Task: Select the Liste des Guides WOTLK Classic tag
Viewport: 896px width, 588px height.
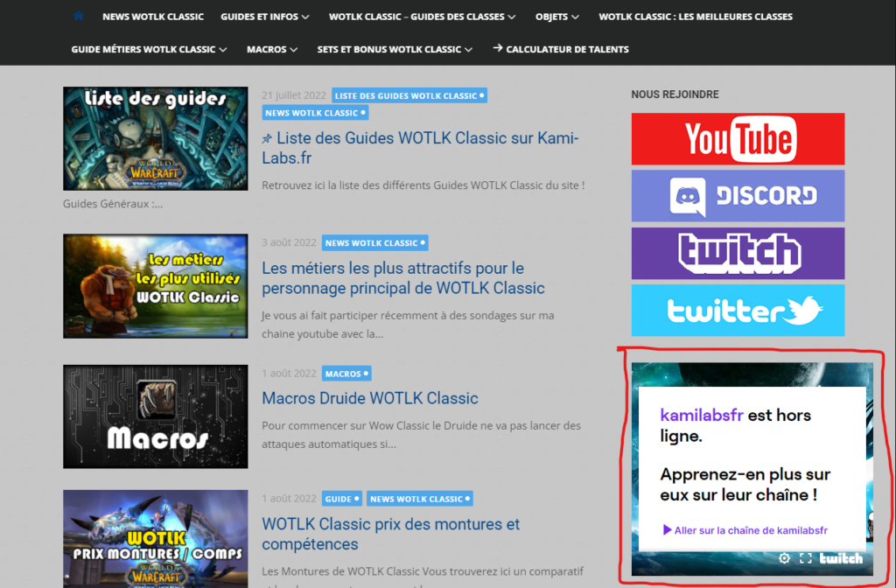Action: [x=409, y=95]
